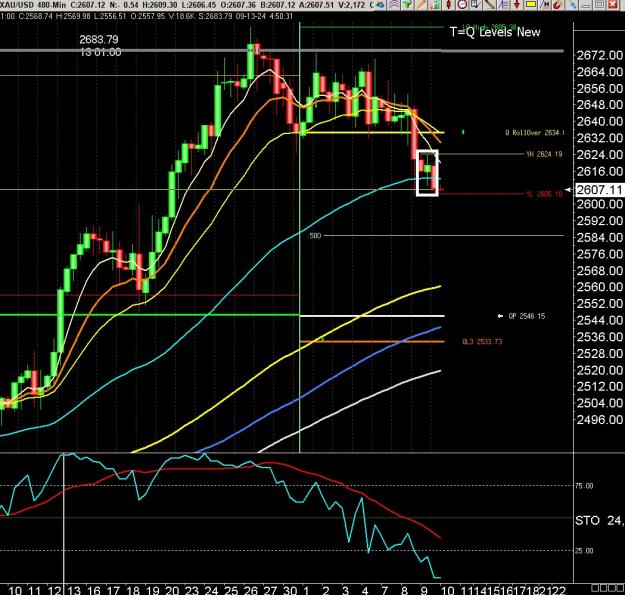Close the chart window
Viewport: 625px width, 595px height.
coord(613,5)
